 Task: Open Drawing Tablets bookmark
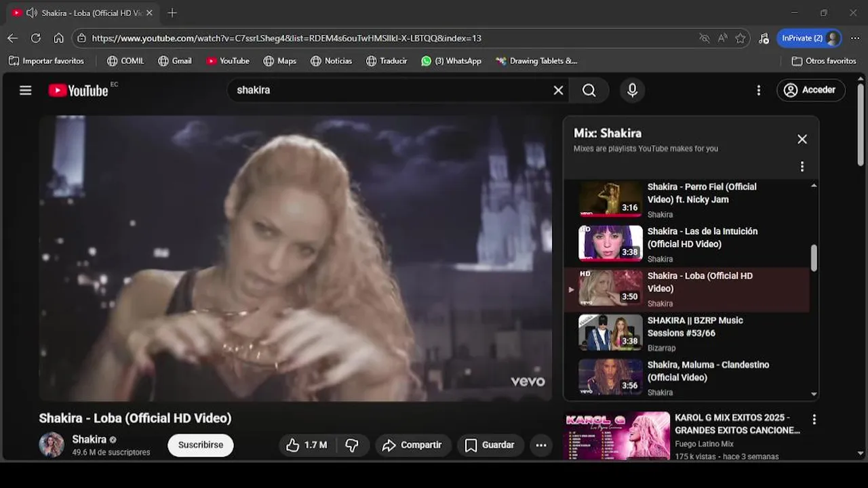click(536, 61)
